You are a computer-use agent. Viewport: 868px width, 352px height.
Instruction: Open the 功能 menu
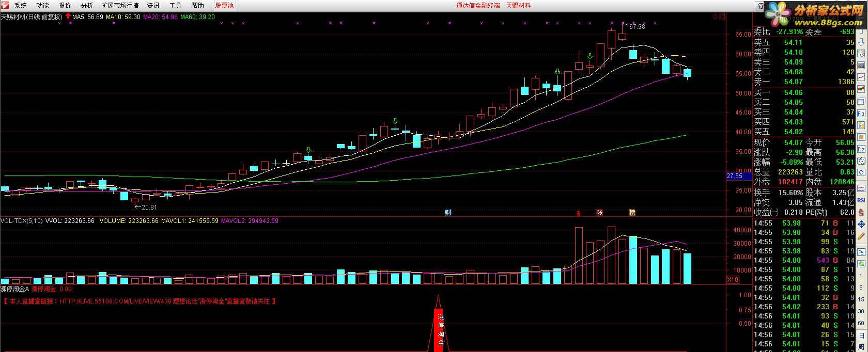click(x=43, y=6)
